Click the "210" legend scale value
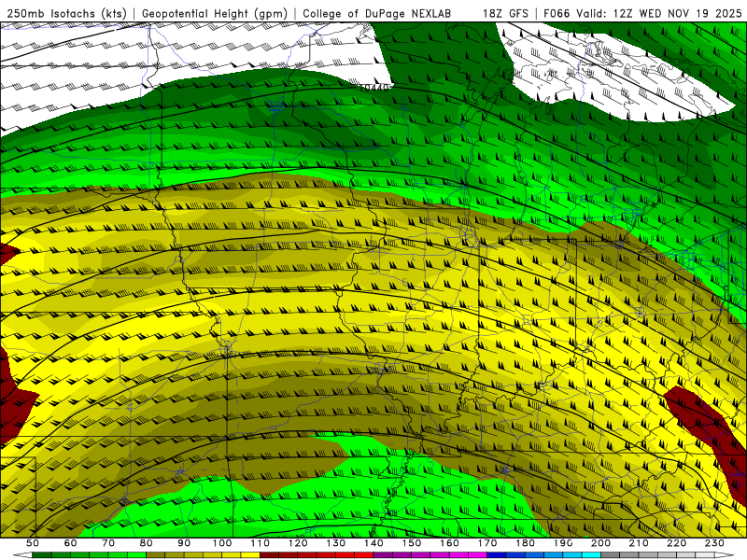 [639, 543]
